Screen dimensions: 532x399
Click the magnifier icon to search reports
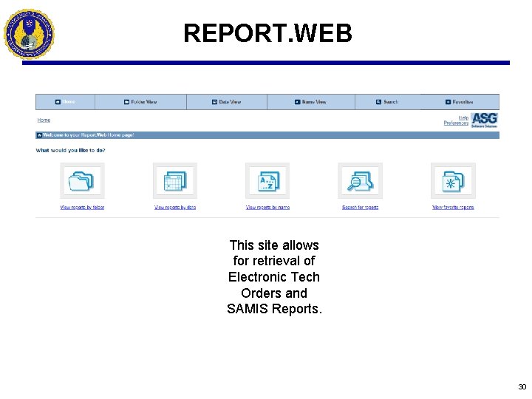click(361, 181)
